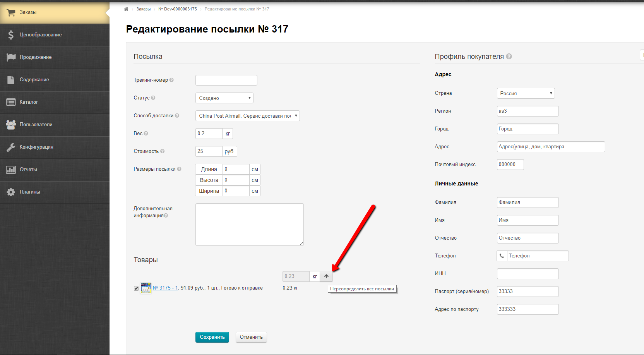644x355 pixels.
Task: Open Каталог menu in sidebar
Action: coord(55,102)
